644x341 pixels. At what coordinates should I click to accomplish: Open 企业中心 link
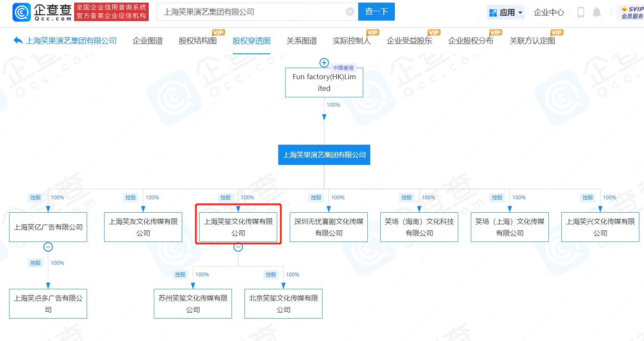click(x=549, y=12)
